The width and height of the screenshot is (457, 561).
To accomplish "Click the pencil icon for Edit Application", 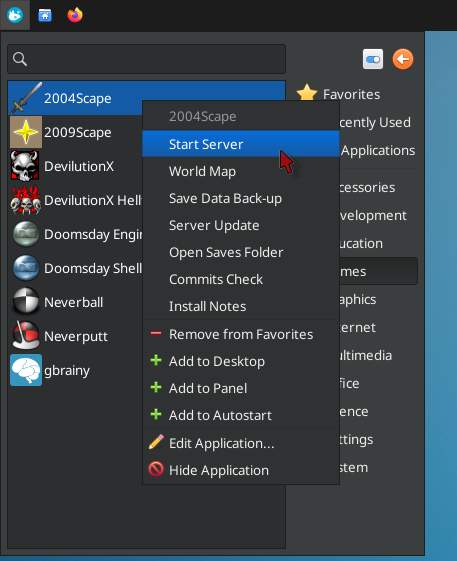I will click(156, 442).
